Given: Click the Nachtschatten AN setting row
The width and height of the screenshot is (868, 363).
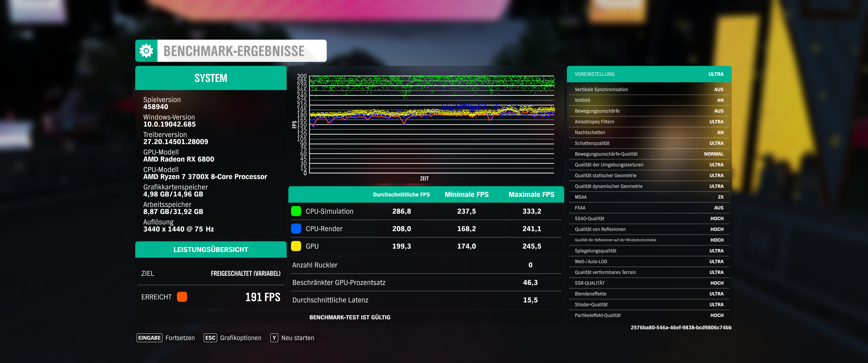Looking at the screenshot, I should point(649,133).
